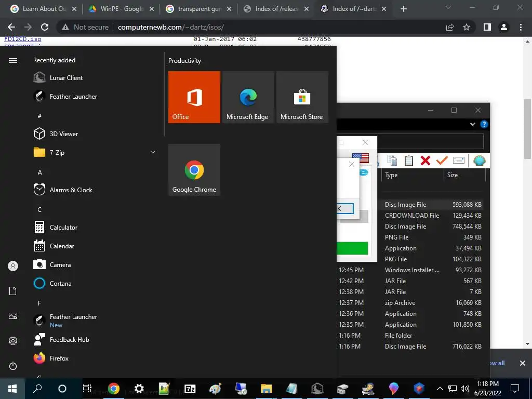This screenshot has height=399, width=532.
Task: Show hidden tray icons chevron
Action: [x=440, y=389]
